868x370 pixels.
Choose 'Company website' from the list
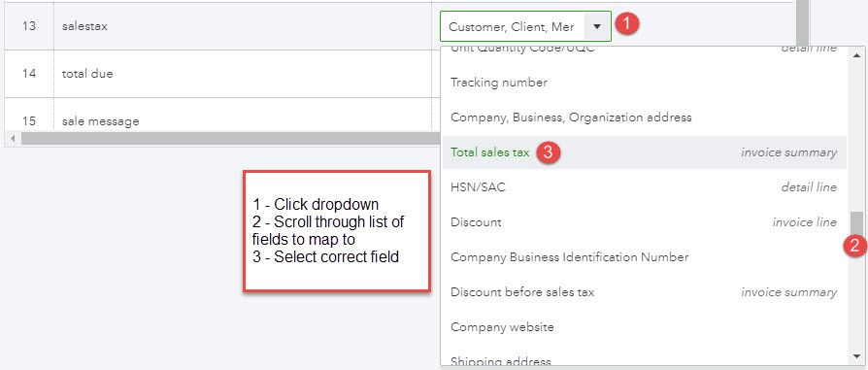click(x=645, y=327)
